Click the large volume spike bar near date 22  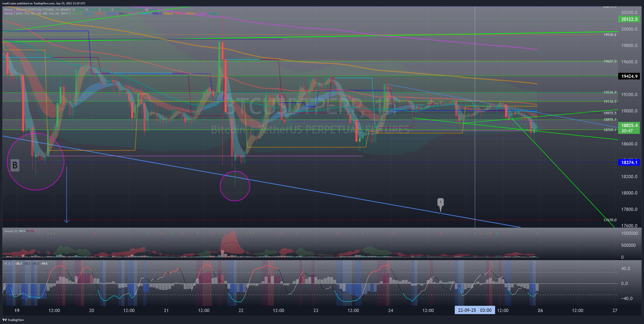click(x=222, y=253)
